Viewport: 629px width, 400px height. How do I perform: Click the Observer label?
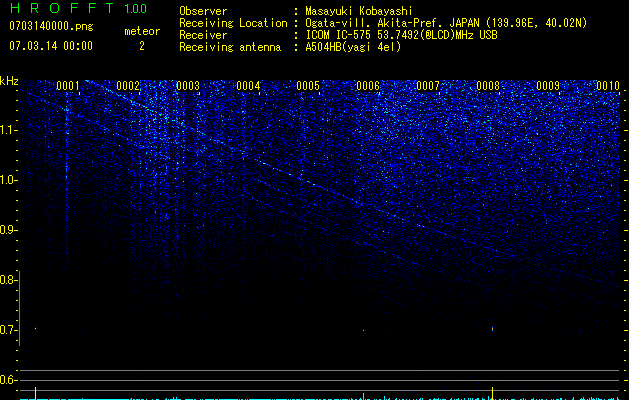[203, 11]
